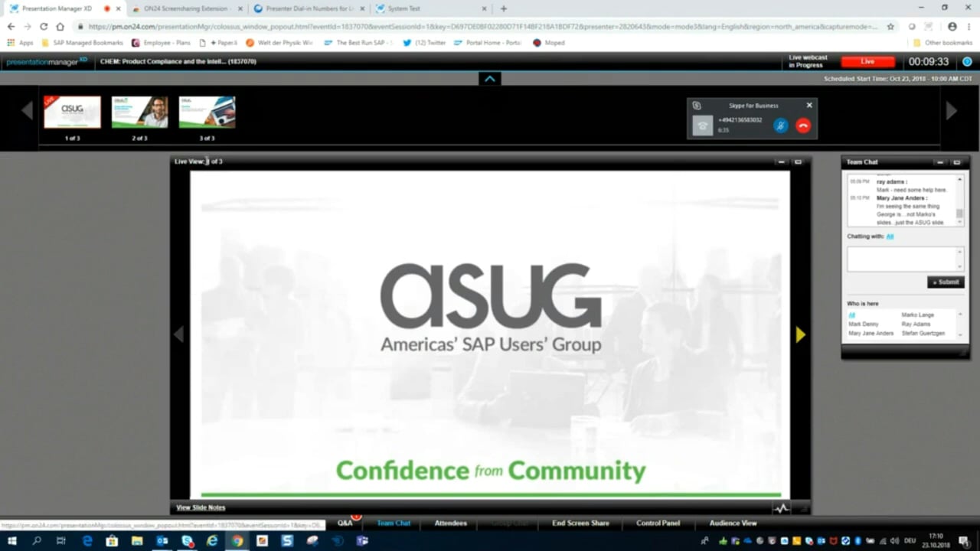Select Stefan Guertzgen in Who is here

click(923, 333)
